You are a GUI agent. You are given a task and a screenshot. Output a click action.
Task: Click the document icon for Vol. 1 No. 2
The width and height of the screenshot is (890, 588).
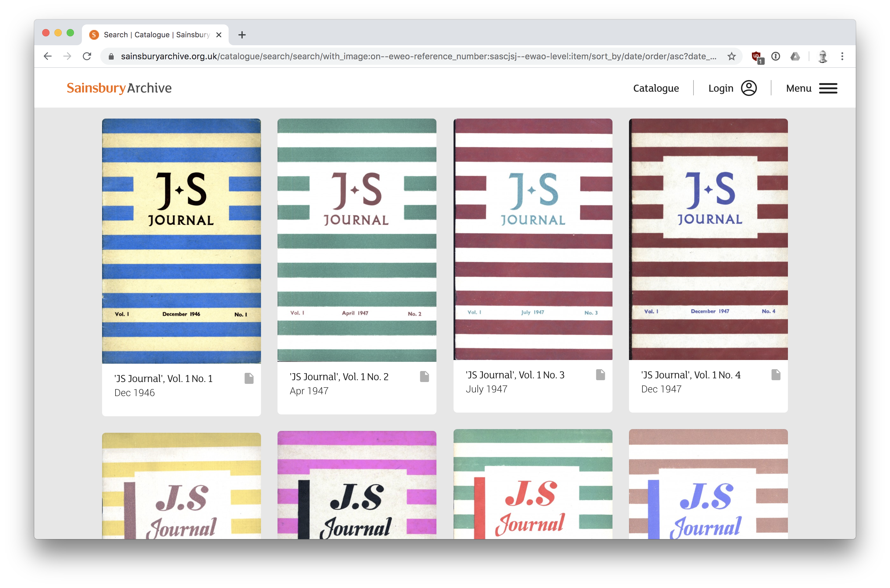click(424, 377)
